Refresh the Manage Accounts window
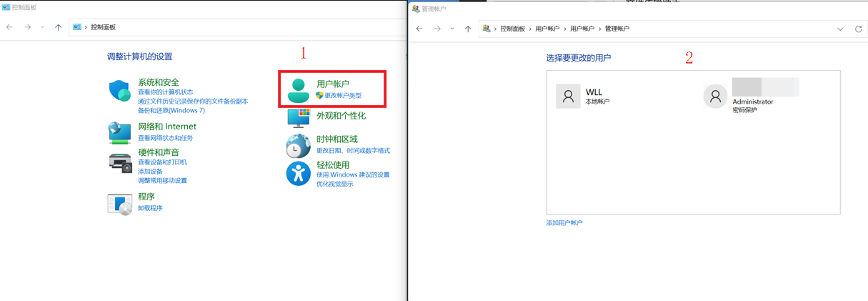The height and width of the screenshot is (301, 868). point(859,29)
